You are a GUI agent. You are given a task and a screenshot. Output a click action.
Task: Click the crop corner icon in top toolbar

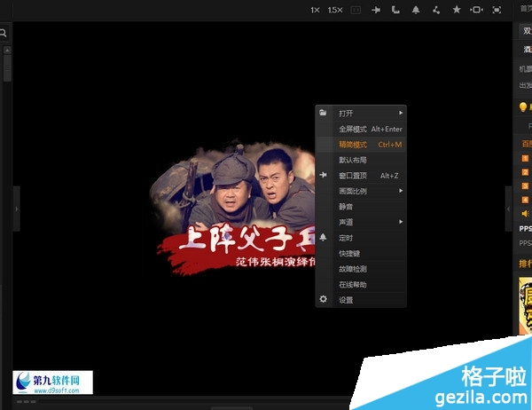pos(395,10)
